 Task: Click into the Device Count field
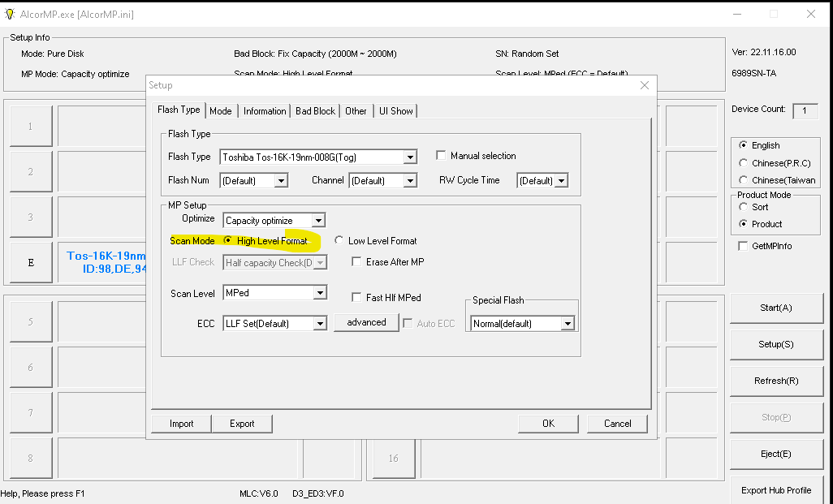(x=805, y=110)
